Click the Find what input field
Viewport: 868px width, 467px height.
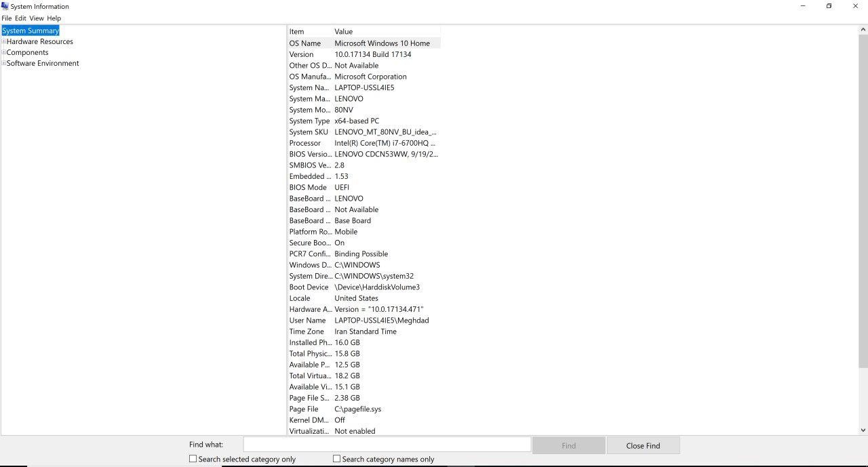(387, 445)
